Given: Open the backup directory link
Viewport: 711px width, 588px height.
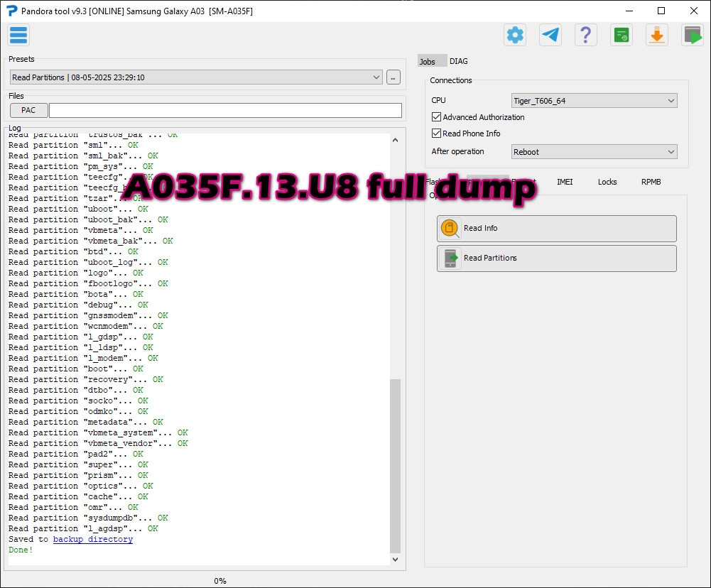Looking at the screenshot, I should click(92, 540).
